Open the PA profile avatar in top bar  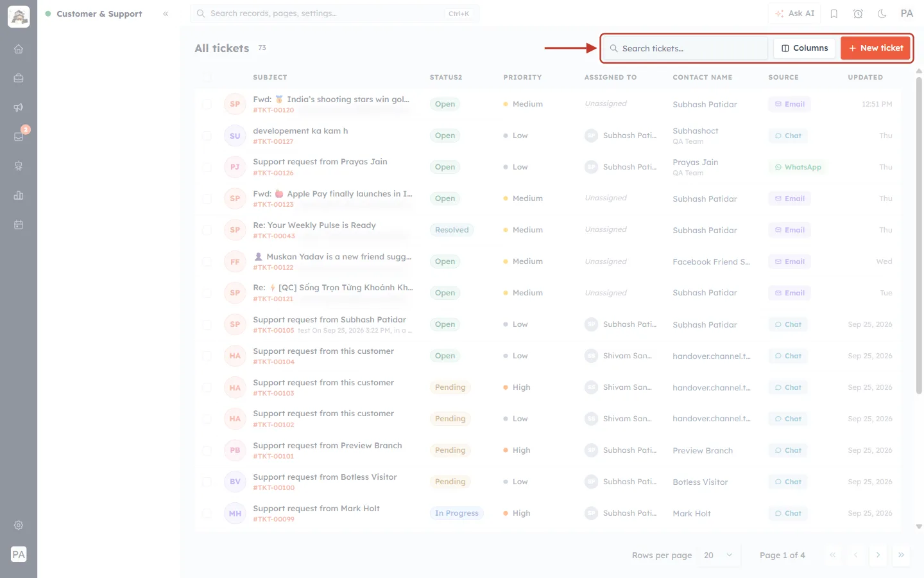[x=907, y=13]
